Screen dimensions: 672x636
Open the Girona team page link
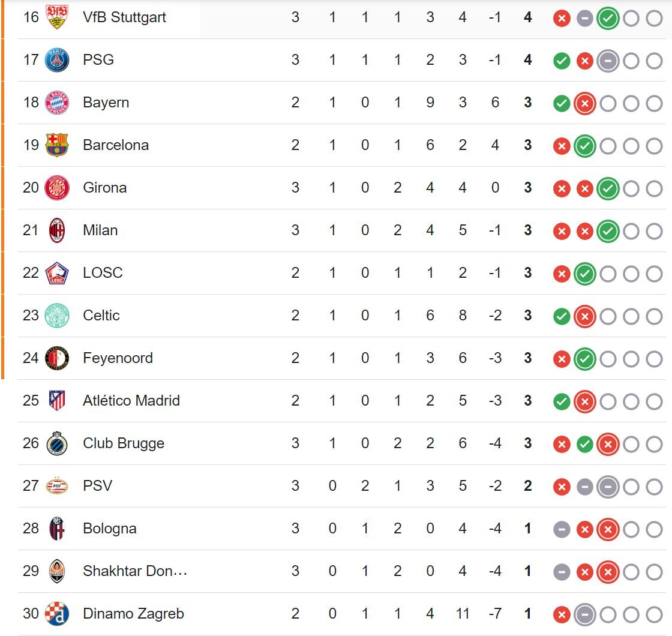[x=105, y=188]
